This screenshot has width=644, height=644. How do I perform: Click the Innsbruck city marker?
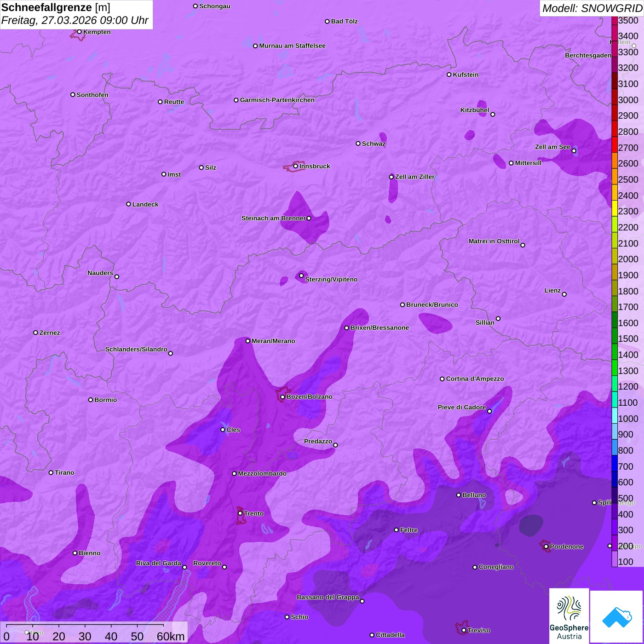[x=296, y=166]
